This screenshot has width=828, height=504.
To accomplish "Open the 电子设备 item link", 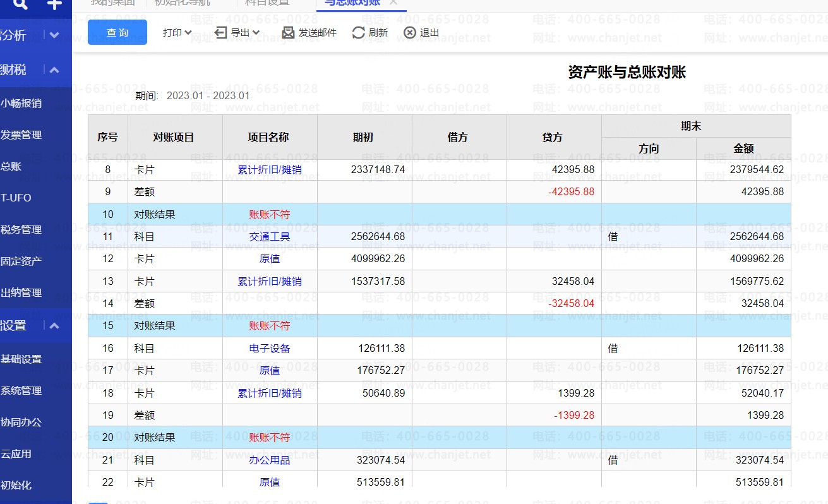I will point(270,348).
